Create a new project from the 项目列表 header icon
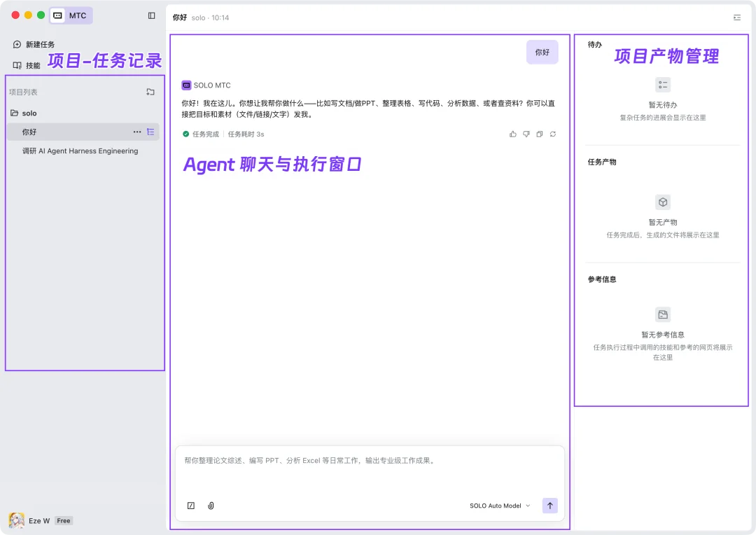 [150, 92]
